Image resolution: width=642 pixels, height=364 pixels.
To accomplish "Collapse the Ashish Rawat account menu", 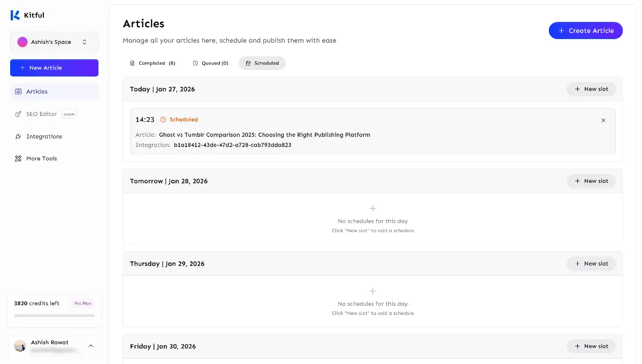I will (90, 345).
